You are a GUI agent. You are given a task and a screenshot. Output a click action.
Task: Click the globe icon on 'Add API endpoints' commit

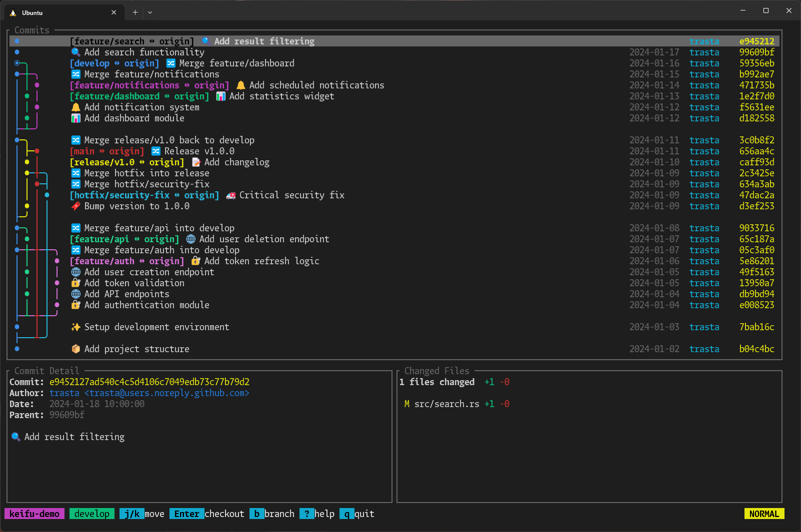tap(75, 294)
